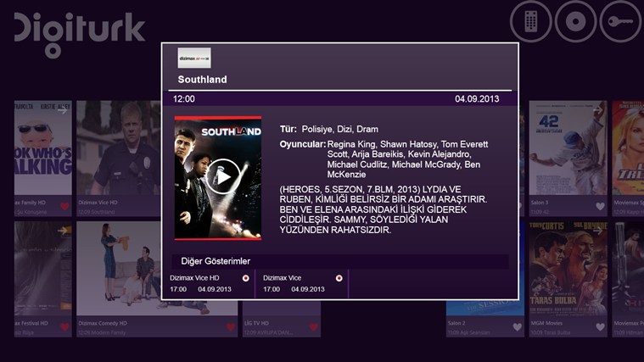Click the Salon 3 channel label

(540, 203)
